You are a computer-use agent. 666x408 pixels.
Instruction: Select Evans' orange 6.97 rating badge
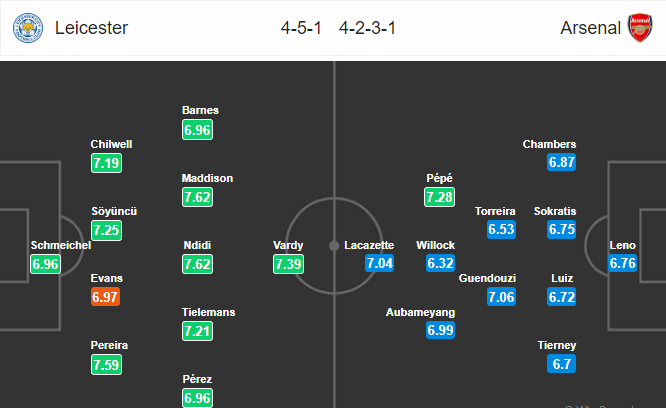pos(105,297)
